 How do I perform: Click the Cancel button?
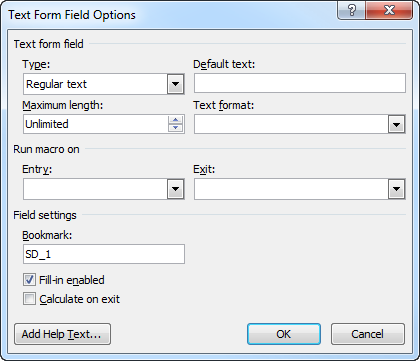coord(368,334)
